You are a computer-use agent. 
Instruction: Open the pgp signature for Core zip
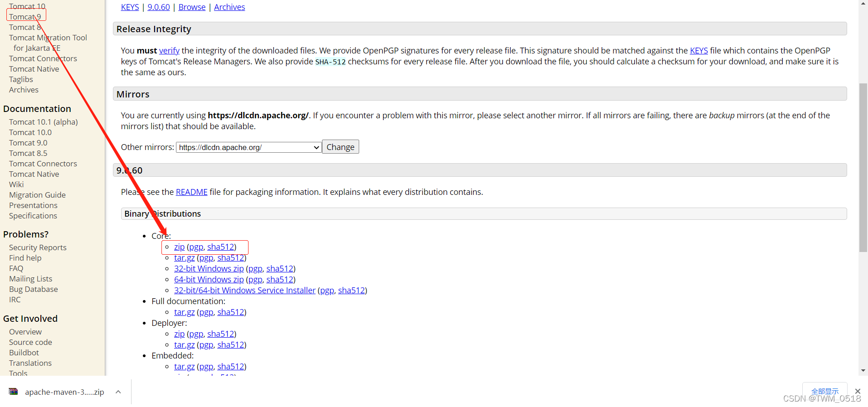click(196, 247)
